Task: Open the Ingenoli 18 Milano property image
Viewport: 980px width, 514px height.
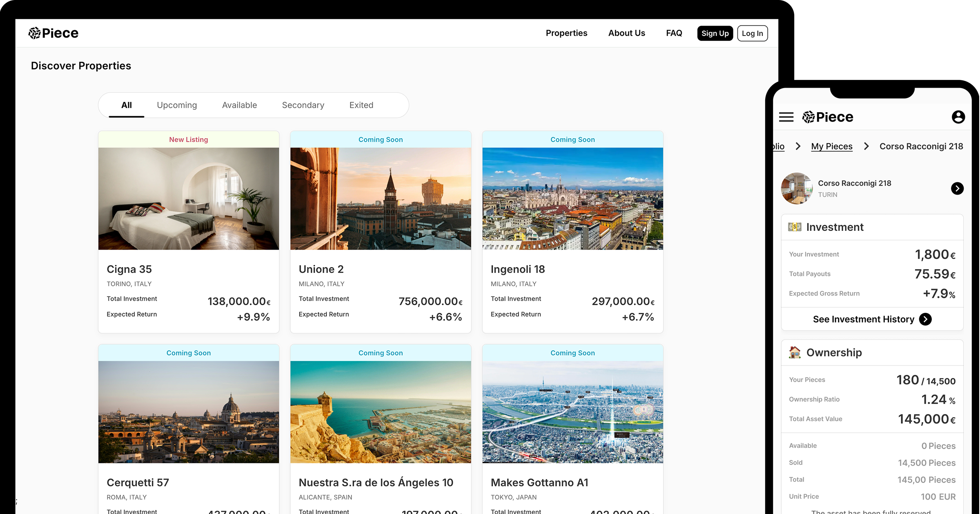Action: (572, 199)
